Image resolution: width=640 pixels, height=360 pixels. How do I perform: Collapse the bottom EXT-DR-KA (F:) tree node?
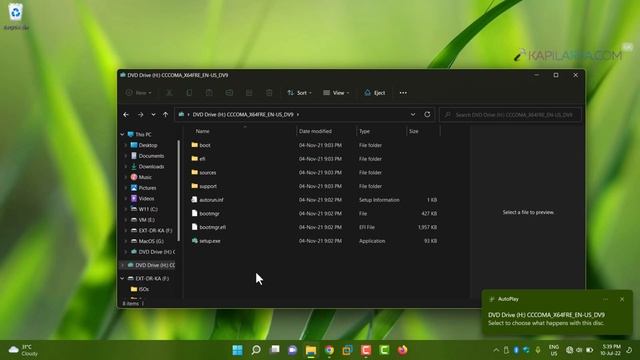pyautogui.click(x=122, y=278)
